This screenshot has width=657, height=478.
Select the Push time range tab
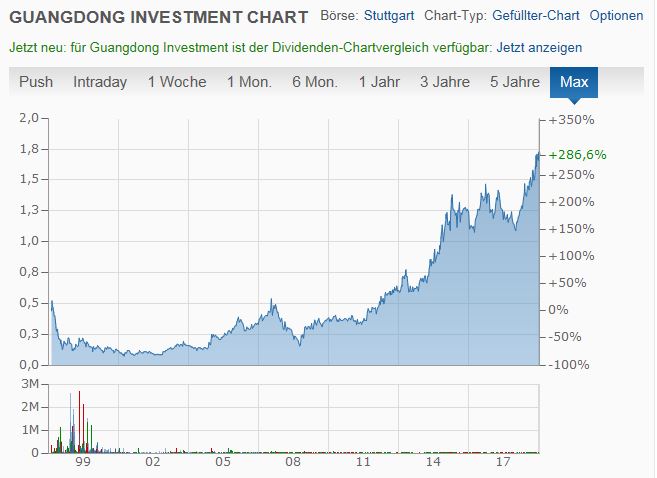[x=36, y=82]
